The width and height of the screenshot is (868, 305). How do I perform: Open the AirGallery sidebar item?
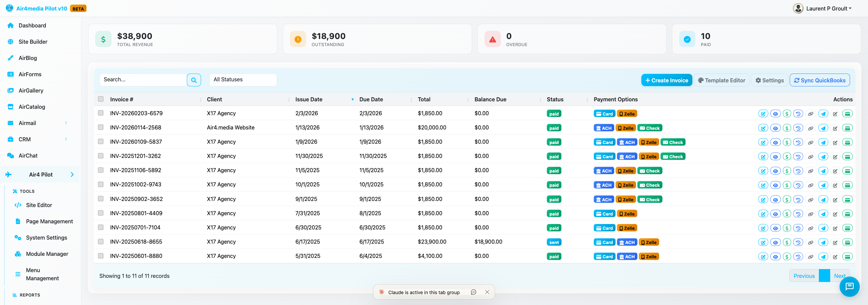click(31, 90)
